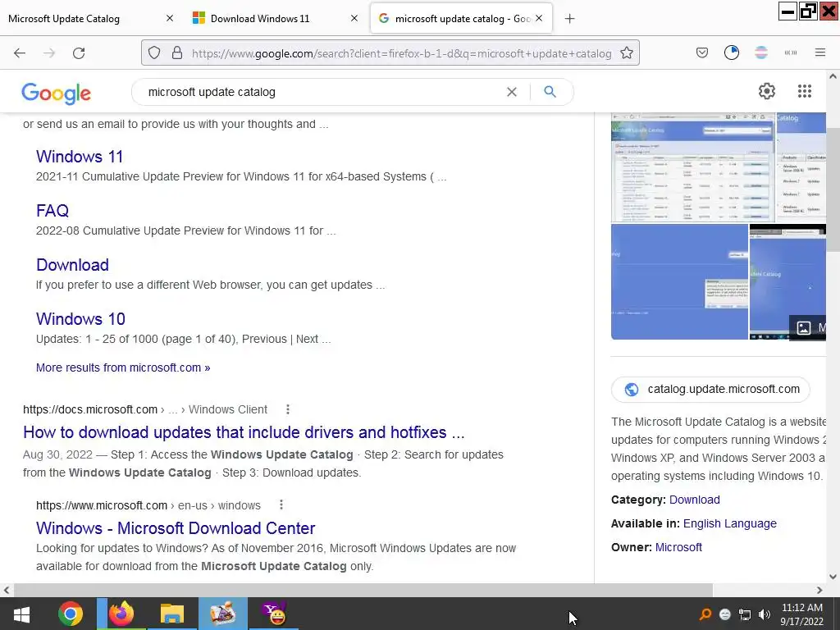Image resolution: width=840 pixels, height=630 pixels.
Task: Switch to Download Windows 11 tab
Action: pyautogui.click(x=274, y=19)
